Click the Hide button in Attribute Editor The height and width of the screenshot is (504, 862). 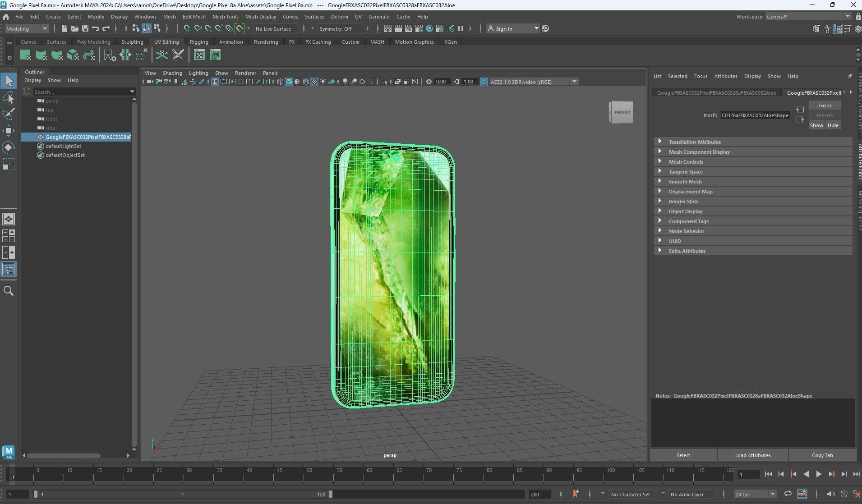click(833, 125)
